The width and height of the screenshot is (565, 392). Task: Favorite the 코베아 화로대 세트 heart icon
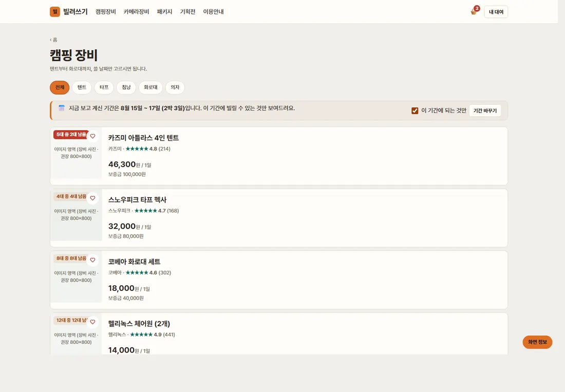92,260
